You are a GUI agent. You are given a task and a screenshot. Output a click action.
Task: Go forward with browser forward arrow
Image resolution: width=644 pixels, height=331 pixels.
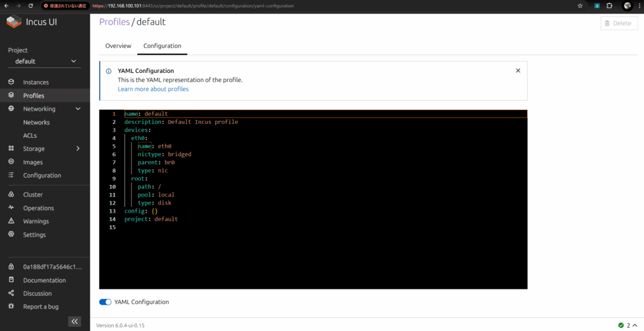tap(18, 6)
